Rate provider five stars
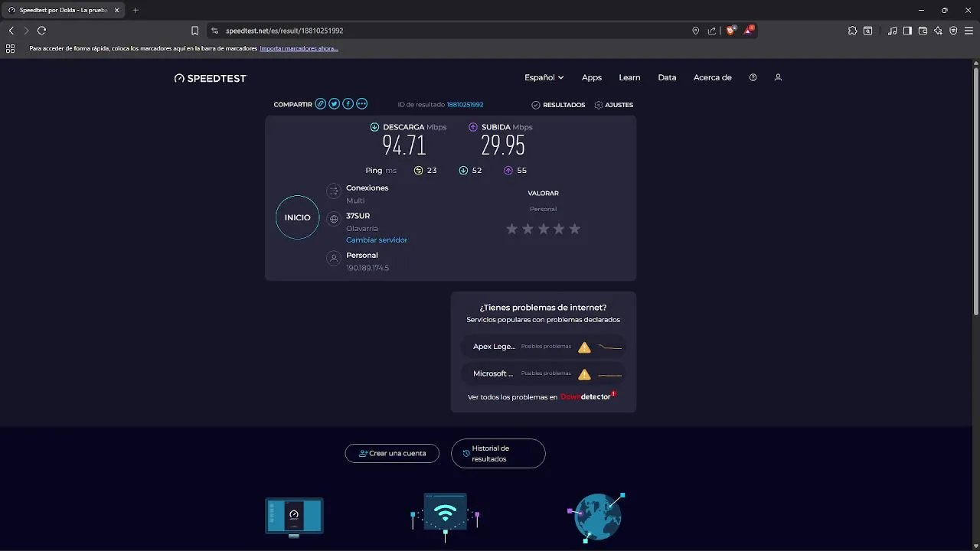This screenshot has width=980, height=551. [x=574, y=229]
